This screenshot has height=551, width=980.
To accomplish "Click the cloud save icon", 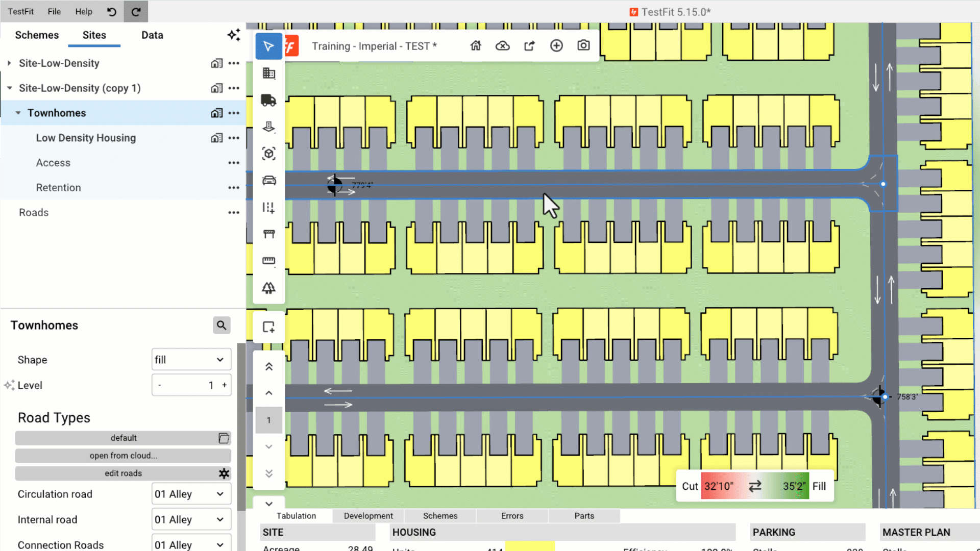I will point(503,46).
